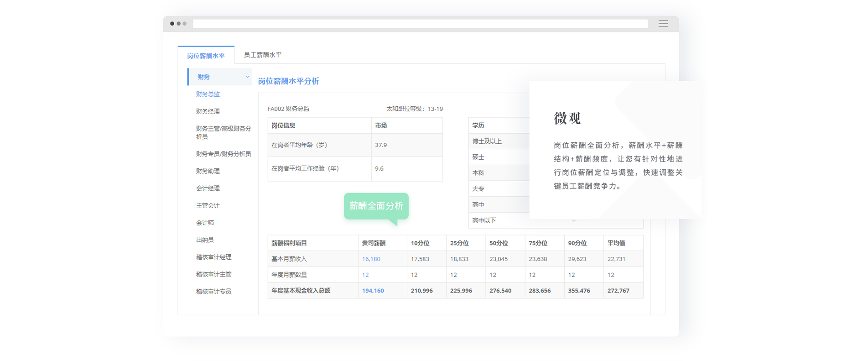Select 主管会计 in the sidebar
The width and height of the screenshot is (868, 361).
point(208,205)
